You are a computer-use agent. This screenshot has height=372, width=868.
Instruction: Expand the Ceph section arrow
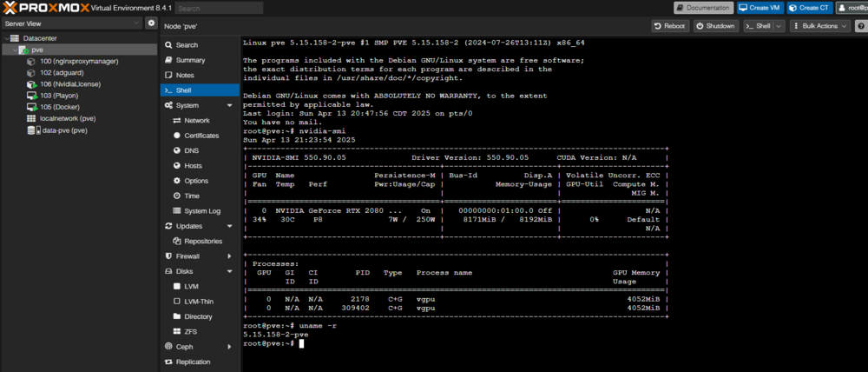[x=230, y=347]
